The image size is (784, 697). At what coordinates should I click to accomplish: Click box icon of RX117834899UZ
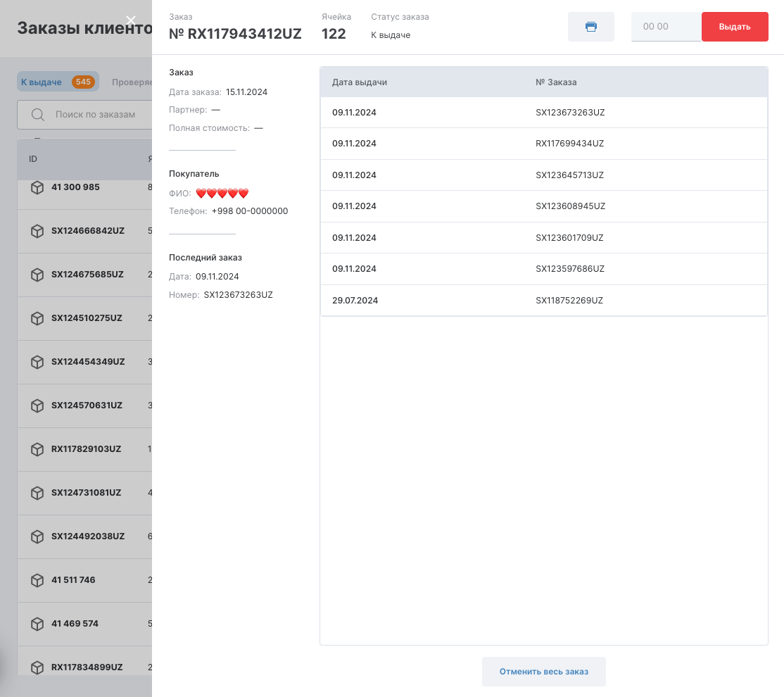tap(37, 667)
